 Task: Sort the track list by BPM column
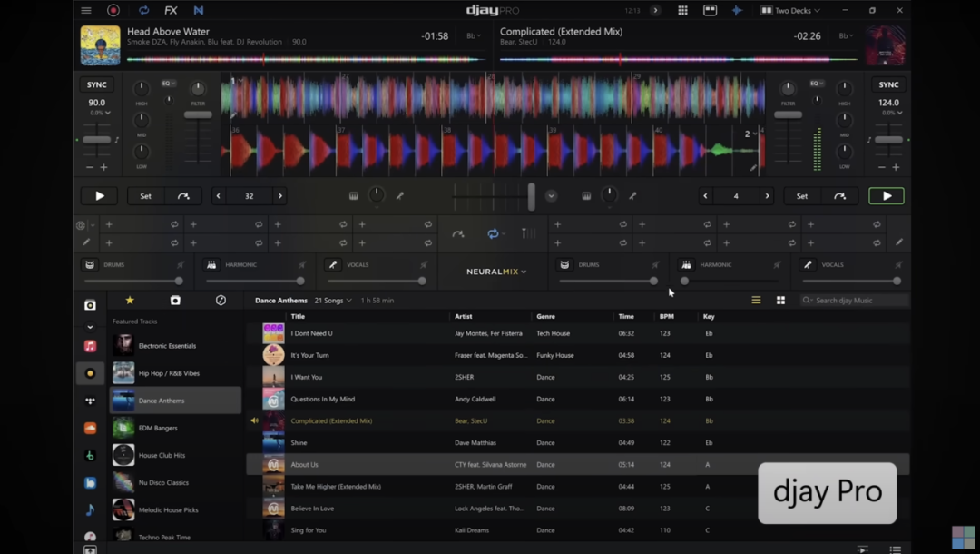[x=666, y=316]
